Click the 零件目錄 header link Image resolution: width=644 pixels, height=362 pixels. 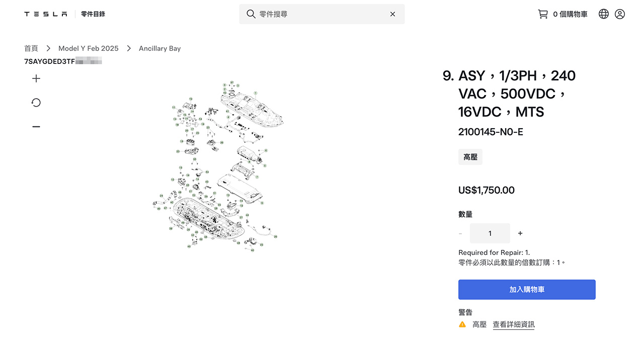(93, 14)
